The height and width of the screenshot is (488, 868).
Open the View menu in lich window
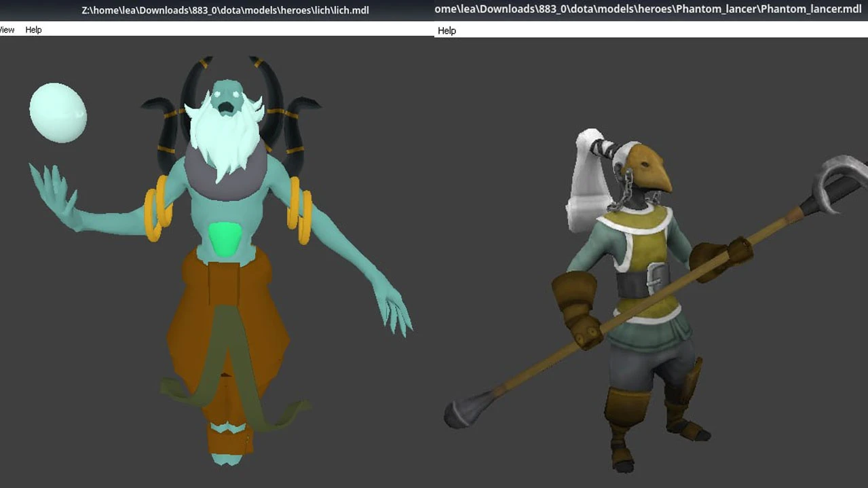pyautogui.click(x=7, y=30)
